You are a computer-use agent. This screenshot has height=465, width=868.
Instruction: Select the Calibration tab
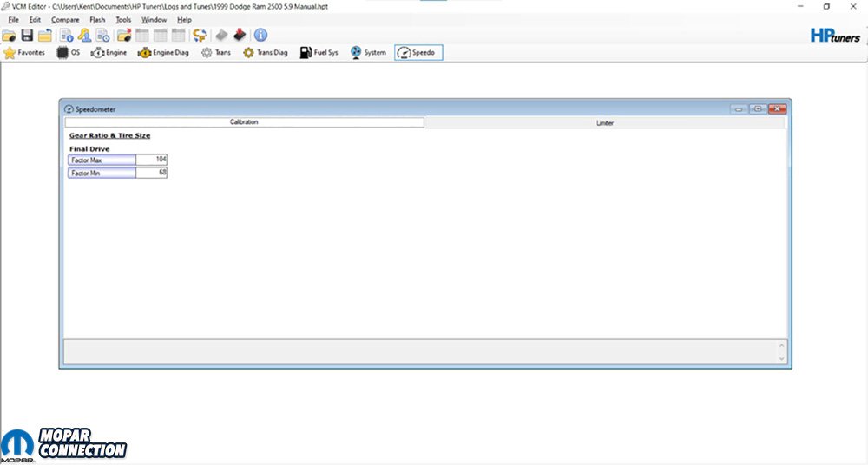(244, 122)
